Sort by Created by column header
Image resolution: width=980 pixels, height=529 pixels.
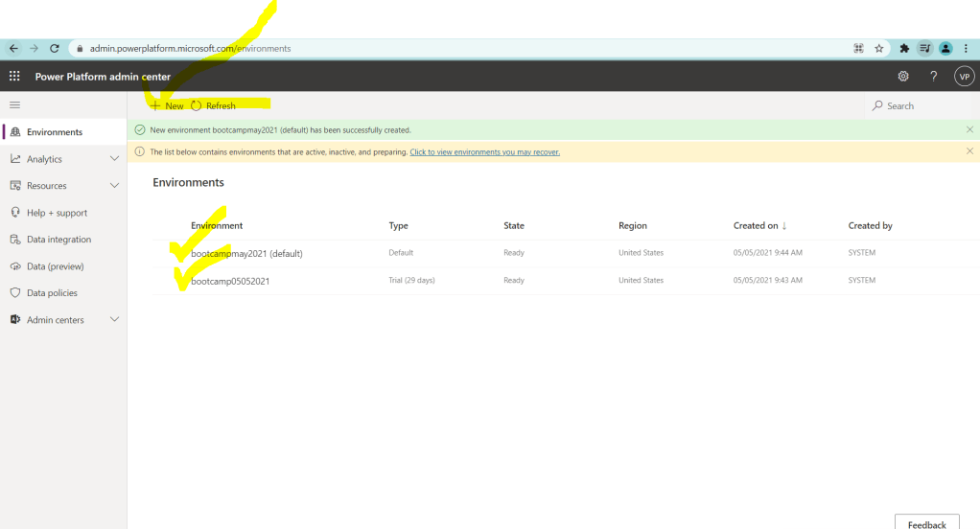pyautogui.click(x=870, y=225)
